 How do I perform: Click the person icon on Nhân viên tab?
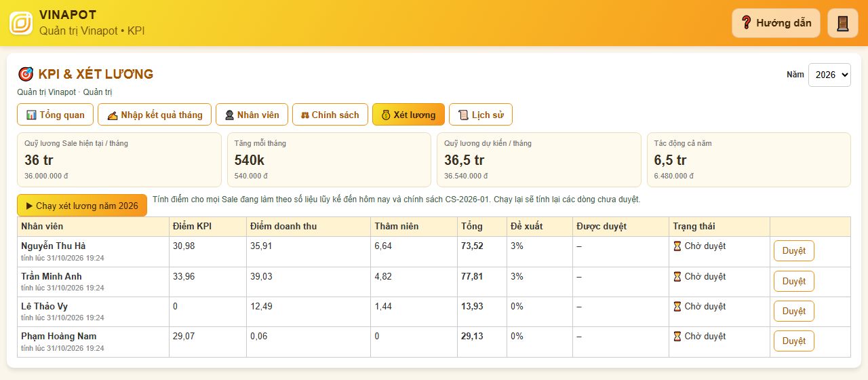229,115
